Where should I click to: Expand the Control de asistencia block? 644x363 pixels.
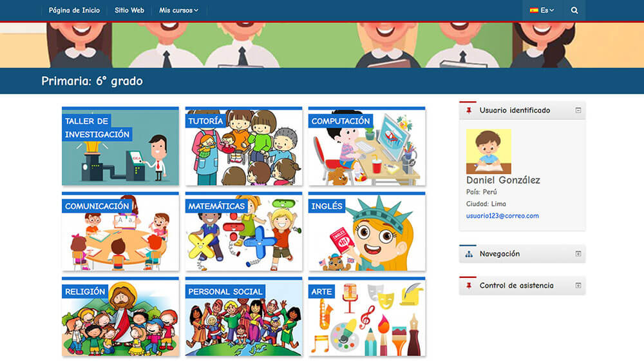(578, 285)
